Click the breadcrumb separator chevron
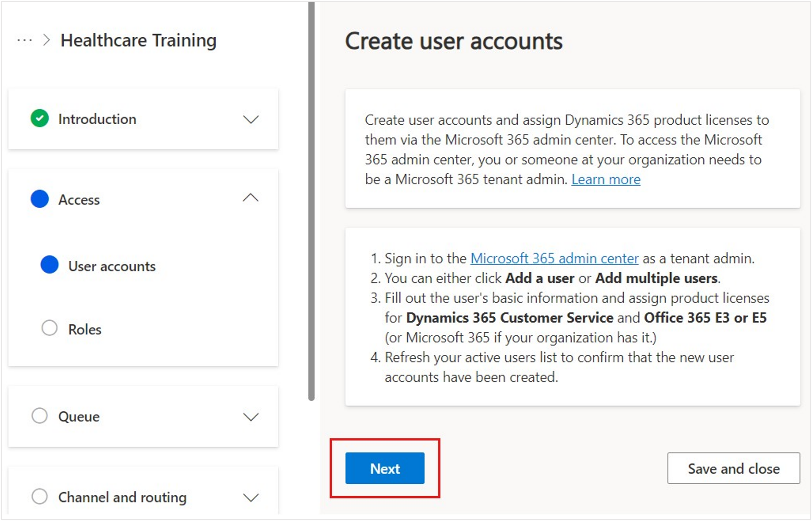Screen dimensions: 812x521 pos(47,40)
